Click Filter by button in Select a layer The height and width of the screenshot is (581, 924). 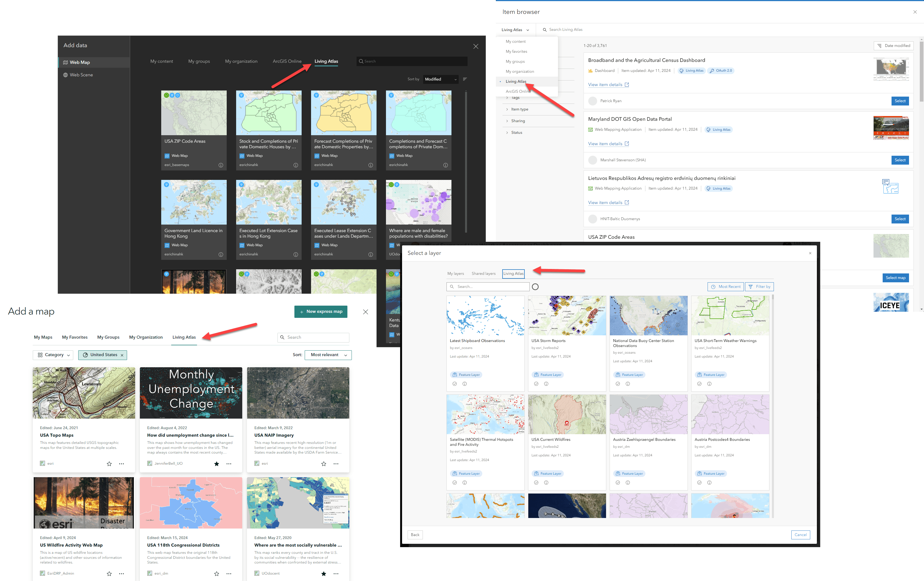759,287
